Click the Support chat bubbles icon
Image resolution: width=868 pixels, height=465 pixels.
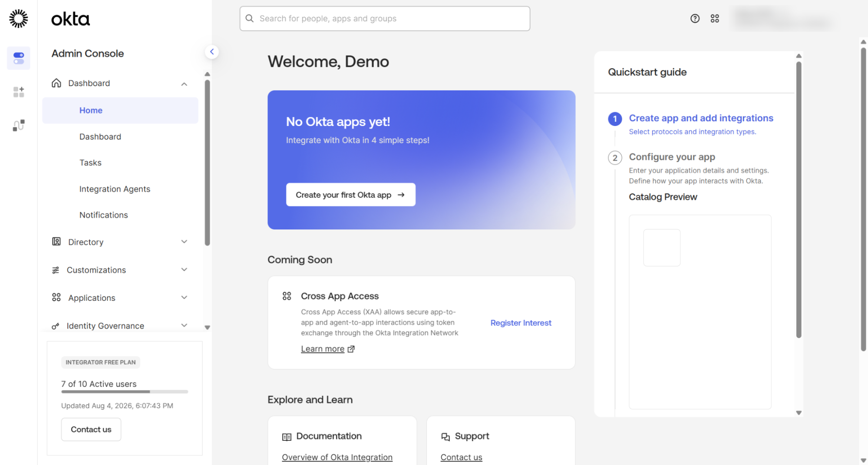(446, 437)
